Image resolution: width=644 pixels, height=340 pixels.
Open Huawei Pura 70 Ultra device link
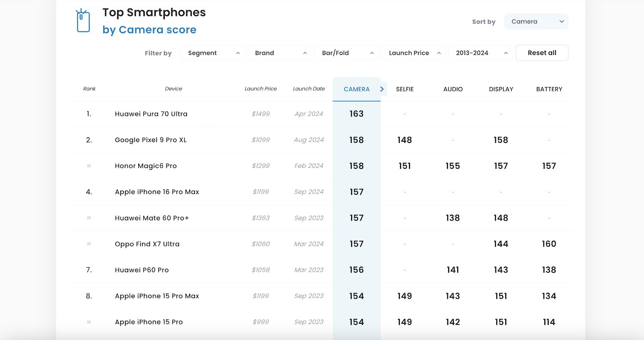[151, 114]
